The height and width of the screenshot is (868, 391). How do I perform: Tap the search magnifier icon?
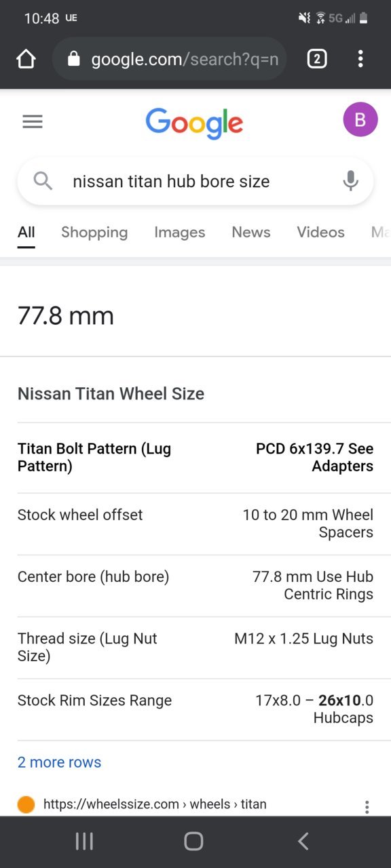[43, 181]
